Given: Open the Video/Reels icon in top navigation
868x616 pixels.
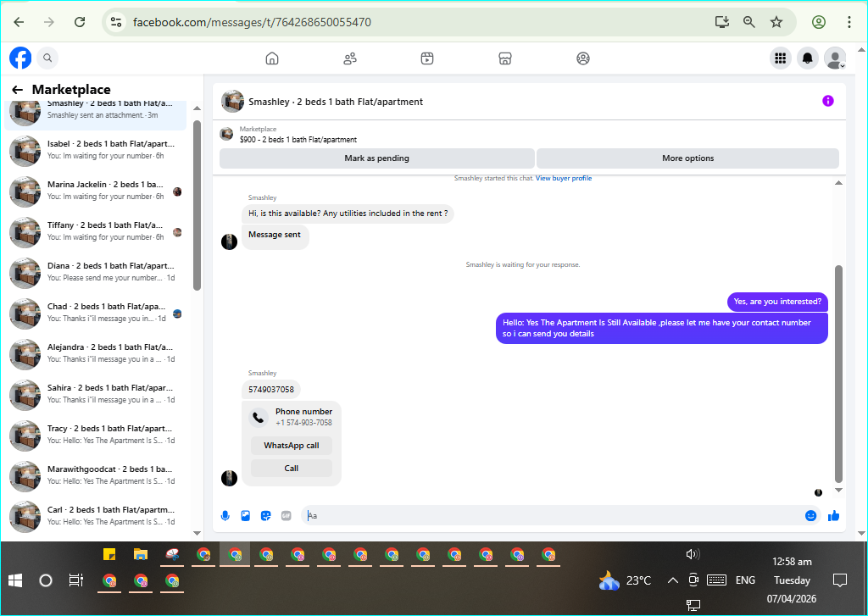Looking at the screenshot, I should tap(427, 58).
